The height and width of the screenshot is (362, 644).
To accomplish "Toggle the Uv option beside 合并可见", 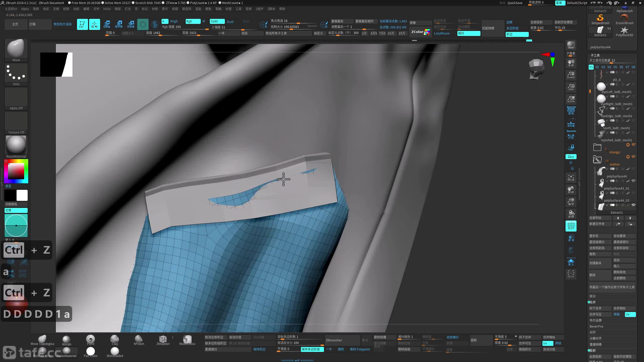I will tap(630, 314).
